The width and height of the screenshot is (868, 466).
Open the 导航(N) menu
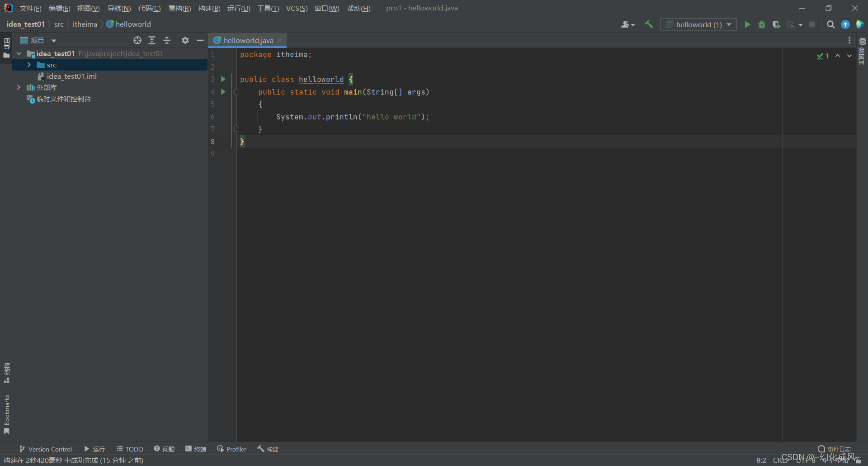(x=119, y=9)
